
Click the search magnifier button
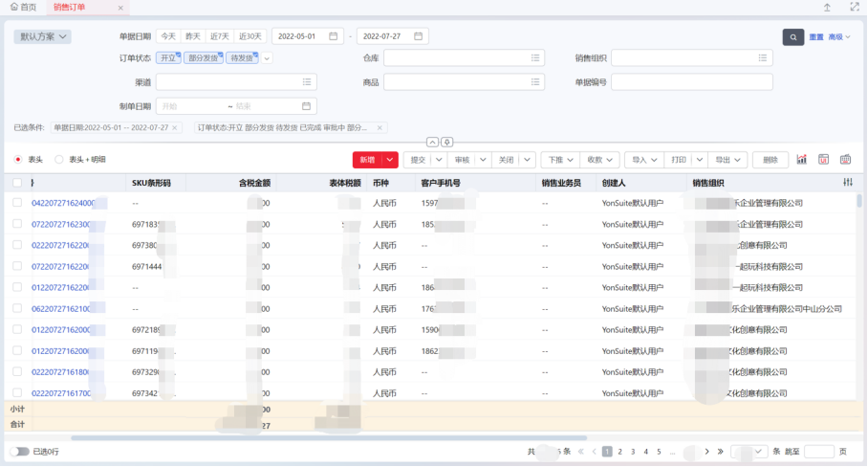point(792,37)
